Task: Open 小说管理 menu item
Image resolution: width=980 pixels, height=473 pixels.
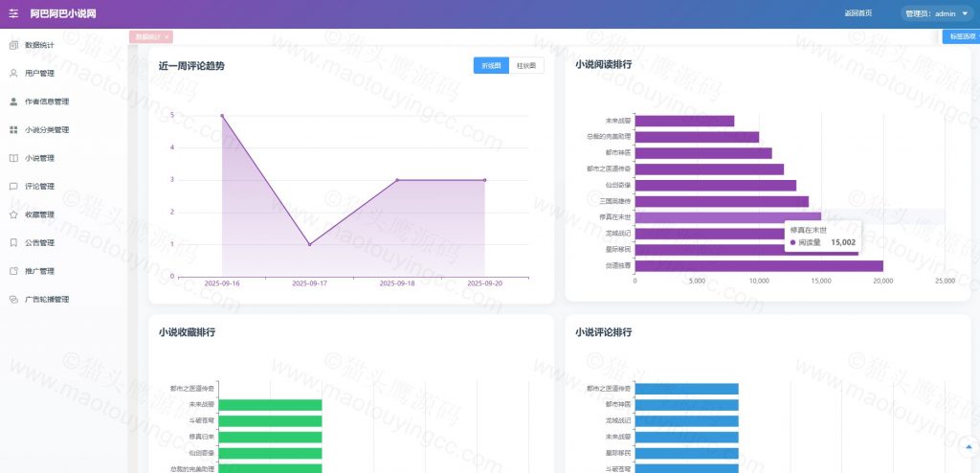Action: [64, 158]
